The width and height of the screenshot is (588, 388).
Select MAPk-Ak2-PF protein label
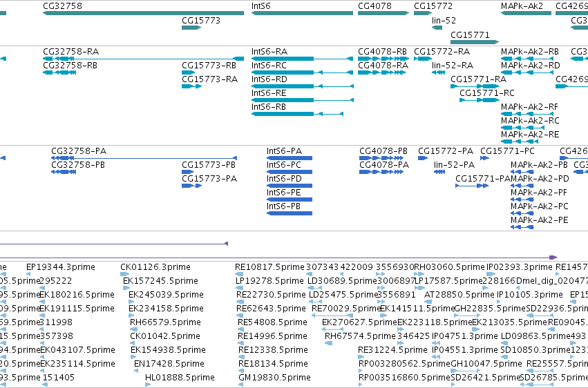(539, 193)
